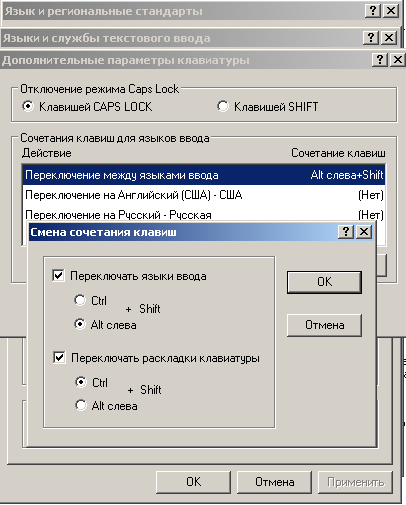The height and width of the screenshot is (505, 406).
Task: Close Дополнительные параметры клавиатуры window
Action: 398,60
